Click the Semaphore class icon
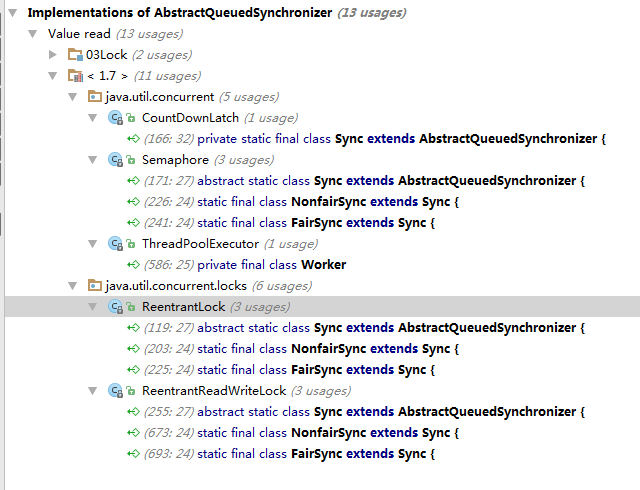Screen dimensions: 640x490 pyautogui.click(x=116, y=160)
